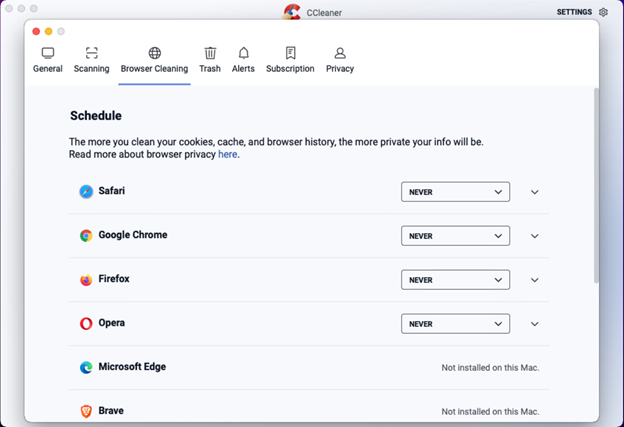Expand the Opera row chevron
Viewport: 624px width, 427px height.
534,324
